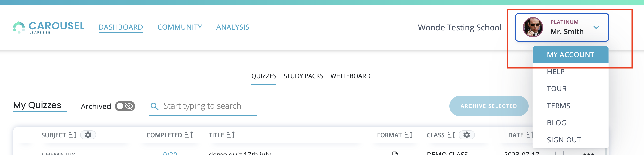Select MY ACCOUNT from the menu
Viewport: 644px width, 155px height.
coord(570,55)
